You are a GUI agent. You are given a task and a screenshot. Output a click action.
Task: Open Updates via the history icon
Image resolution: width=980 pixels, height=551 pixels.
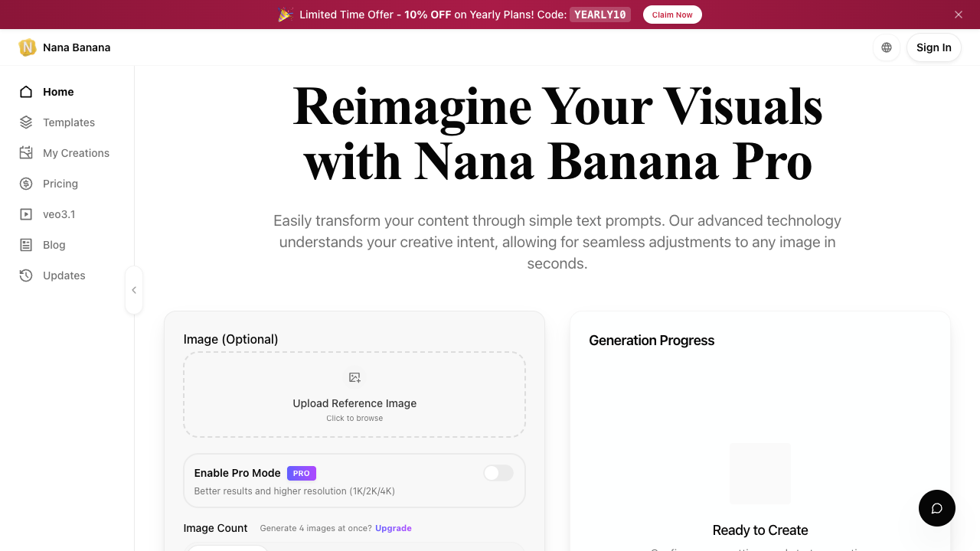coord(25,275)
